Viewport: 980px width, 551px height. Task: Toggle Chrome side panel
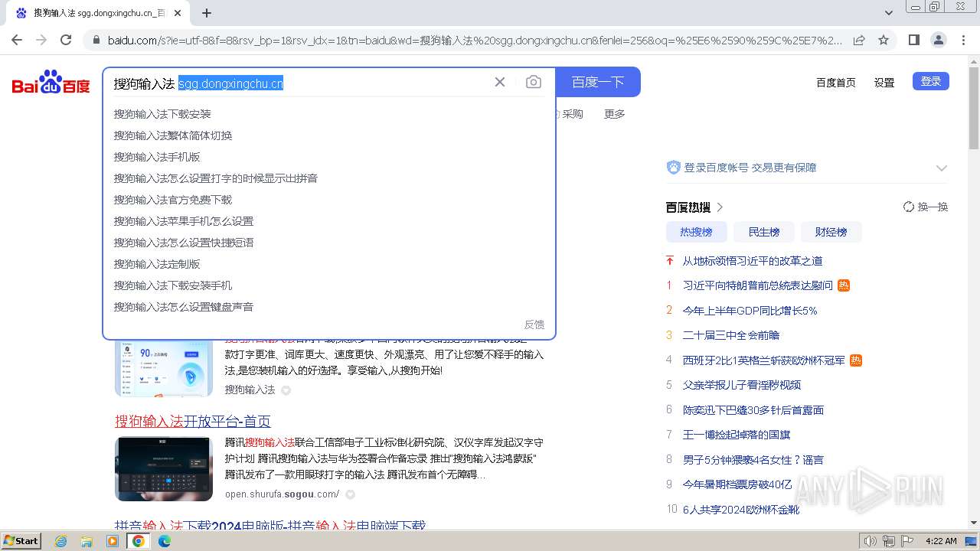(x=914, y=40)
